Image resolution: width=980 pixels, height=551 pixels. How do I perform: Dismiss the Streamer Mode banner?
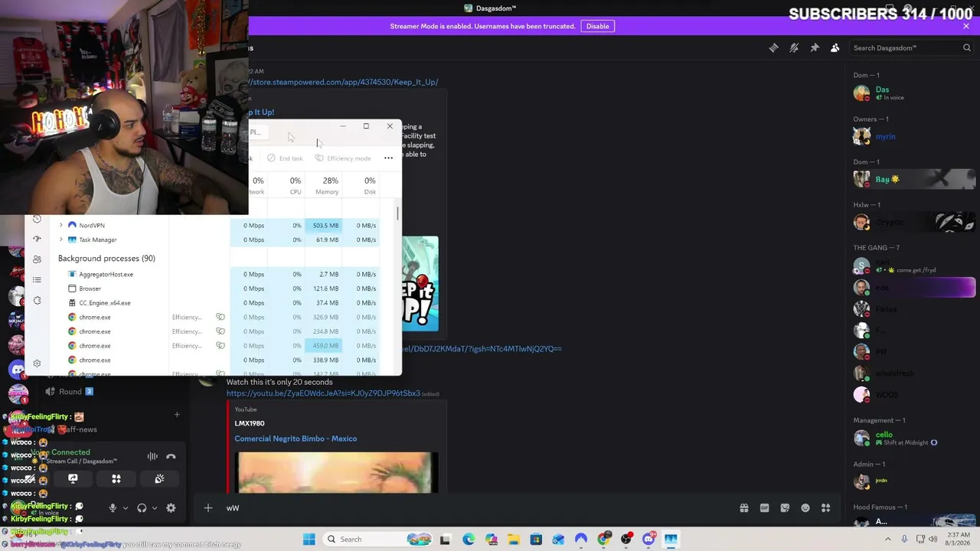(x=966, y=26)
